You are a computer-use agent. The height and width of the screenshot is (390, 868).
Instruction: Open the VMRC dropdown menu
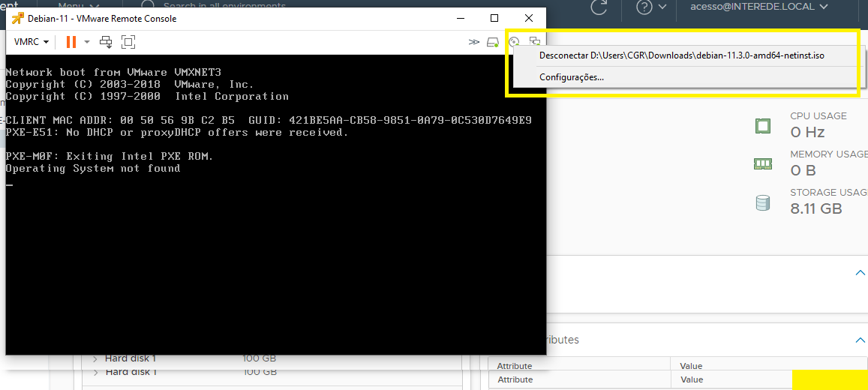pos(32,42)
